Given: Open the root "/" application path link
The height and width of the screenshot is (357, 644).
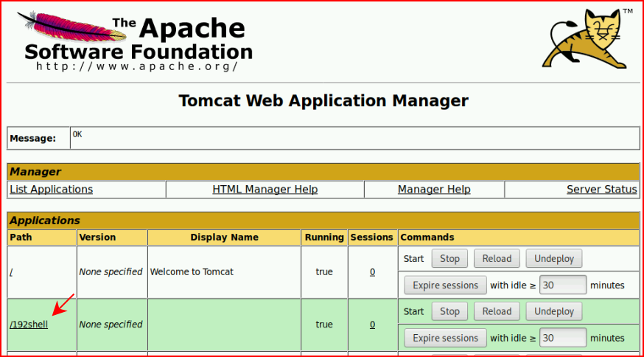Looking at the screenshot, I should [11, 272].
